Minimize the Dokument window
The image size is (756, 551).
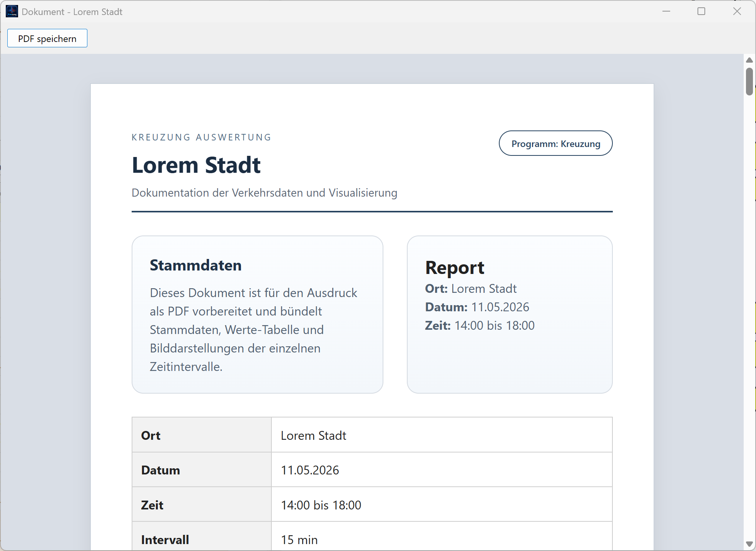point(666,12)
